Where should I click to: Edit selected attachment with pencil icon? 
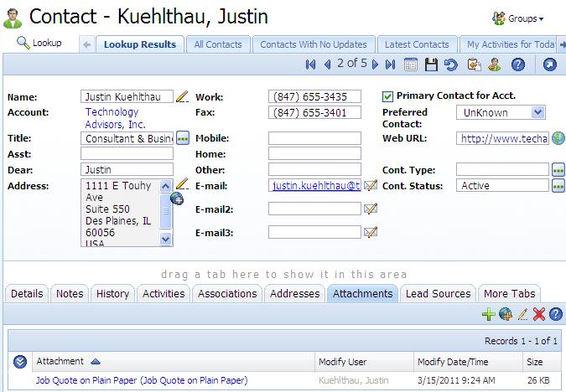(522, 314)
